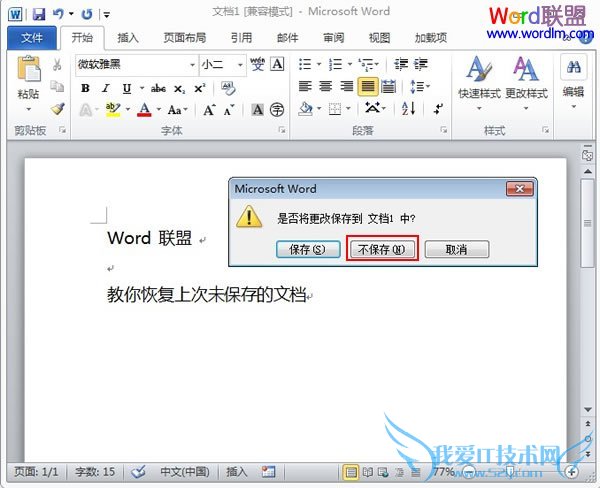Toggle Character Shading button
The image size is (600, 488).
coord(258,110)
